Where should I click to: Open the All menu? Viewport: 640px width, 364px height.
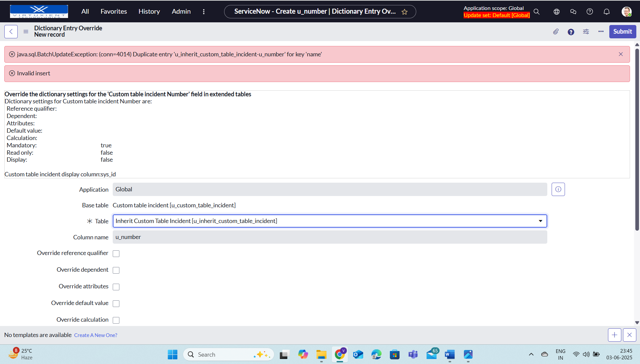[85, 11]
